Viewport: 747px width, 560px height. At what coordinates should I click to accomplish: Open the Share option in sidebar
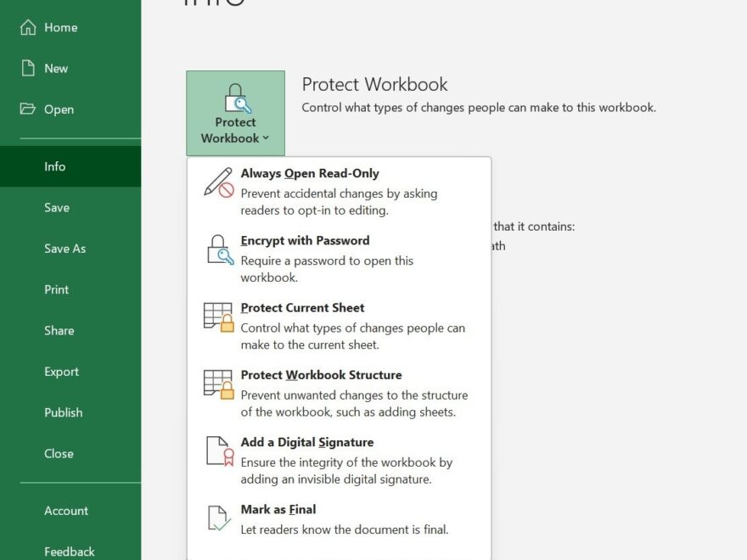[x=59, y=330]
